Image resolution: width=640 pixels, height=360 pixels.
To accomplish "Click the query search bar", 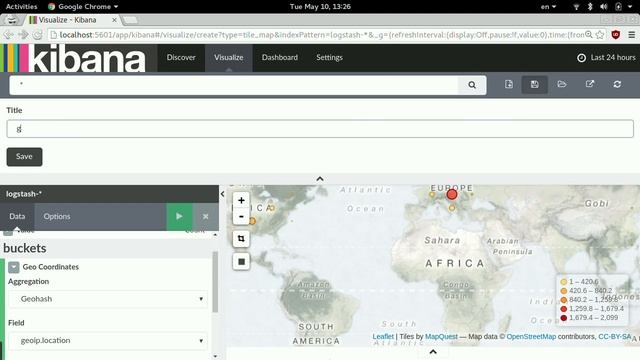I will coord(233,85).
